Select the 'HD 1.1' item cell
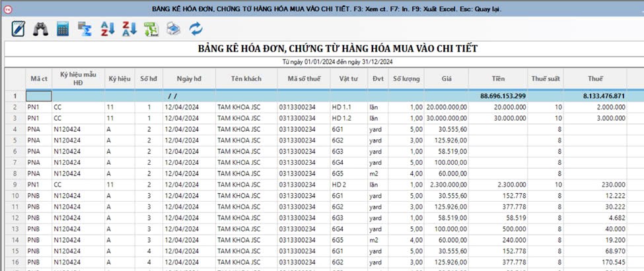 pyautogui.click(x=343, y=107)
